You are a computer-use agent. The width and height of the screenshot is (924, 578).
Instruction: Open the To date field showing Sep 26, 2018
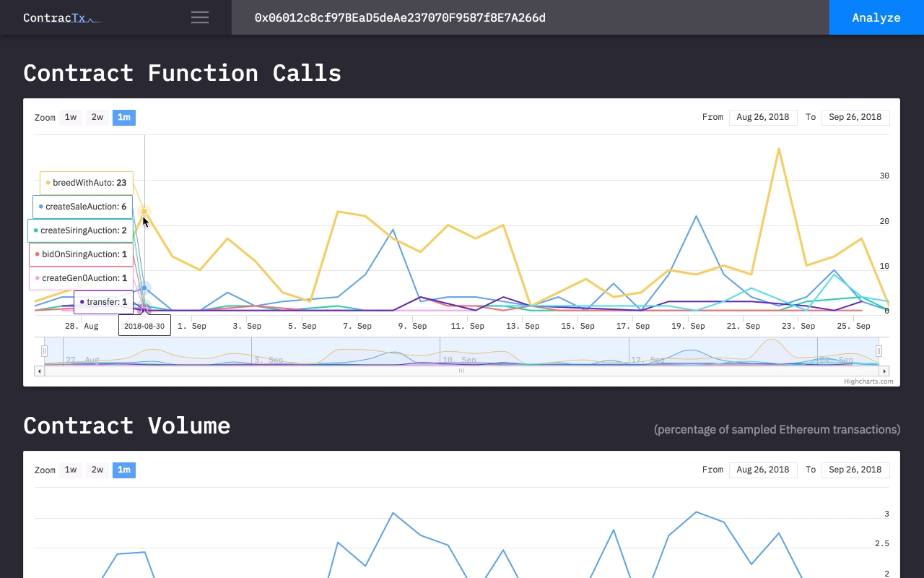(x=855, y=117)
